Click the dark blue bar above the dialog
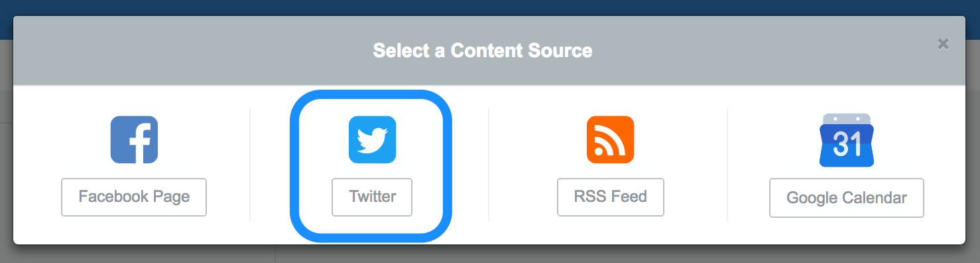Viewport: 980px width, 263px height. pos(489,7)
